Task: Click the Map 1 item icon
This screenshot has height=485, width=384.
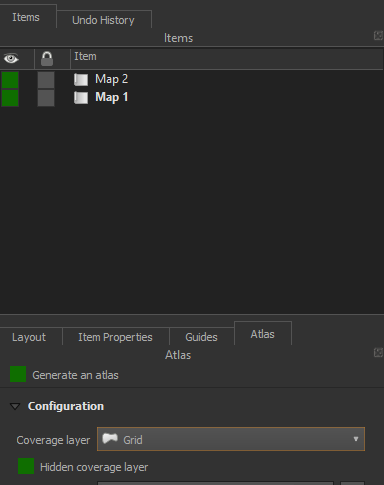Action: [81, 98]
